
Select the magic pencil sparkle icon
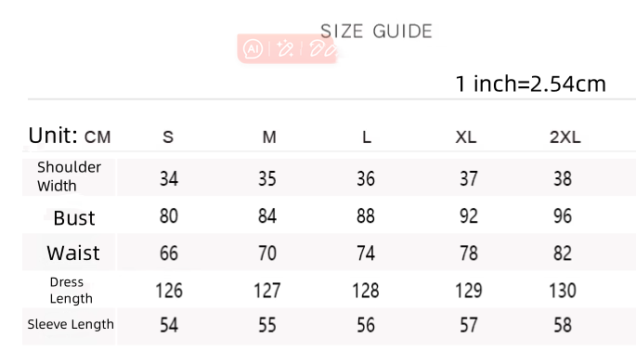click(x=285, y=48)
